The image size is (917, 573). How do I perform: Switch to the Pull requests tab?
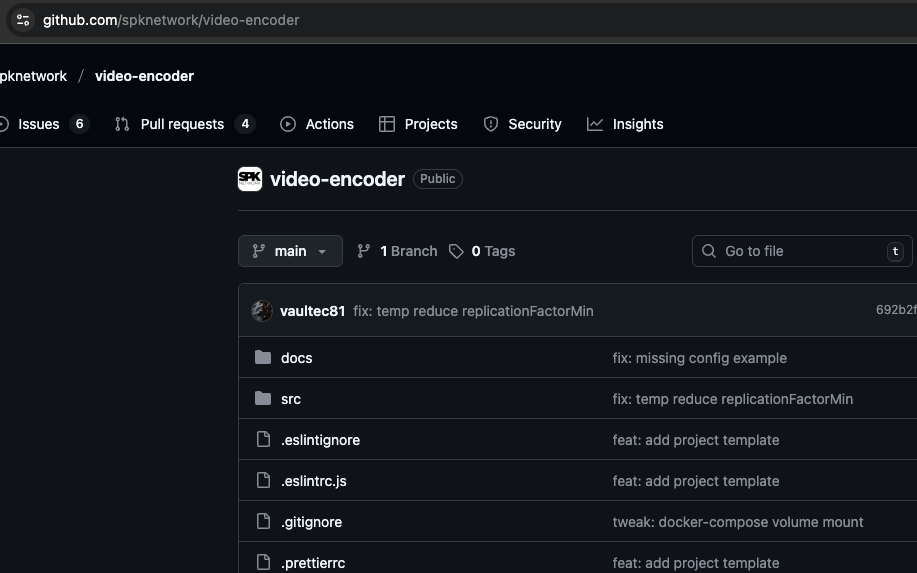(x=182, y=124)
